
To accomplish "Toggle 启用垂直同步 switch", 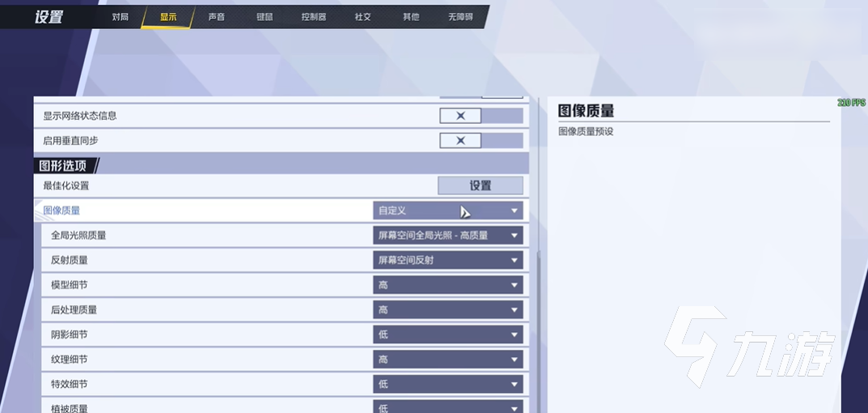I will [481, 141].
